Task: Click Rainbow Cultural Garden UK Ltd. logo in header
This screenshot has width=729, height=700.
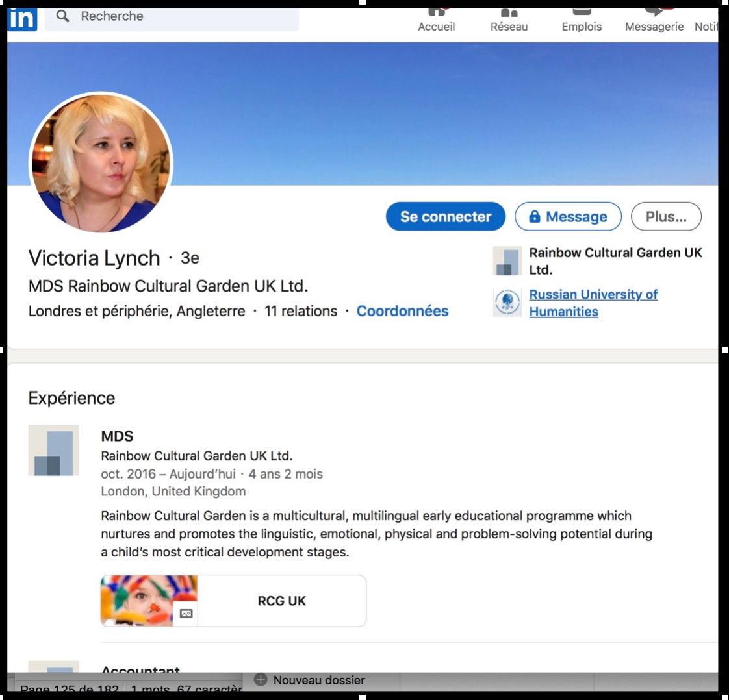Action: pos(507,260)
